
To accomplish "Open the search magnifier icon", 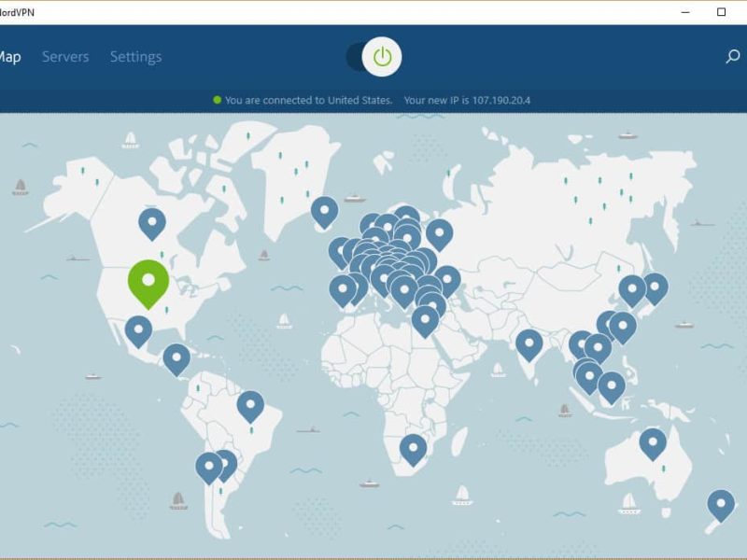I will pos(733,57).
